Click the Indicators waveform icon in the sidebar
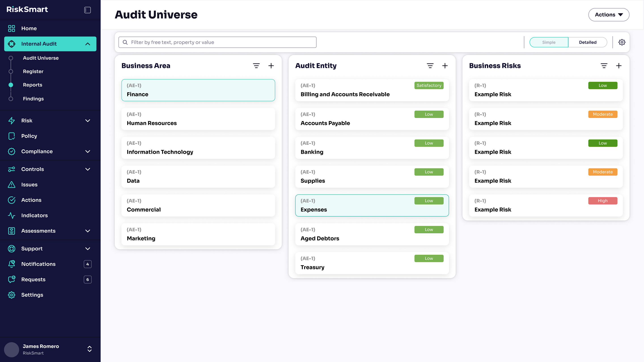The height and width of the screenshot is (362, 644). pyautogui.click(x=11, y=215)
